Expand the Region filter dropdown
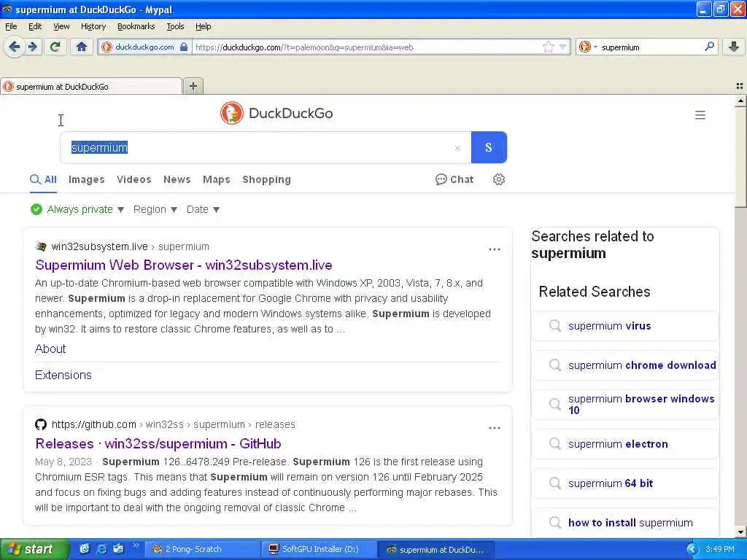747x560 pixels. [155, 209]
